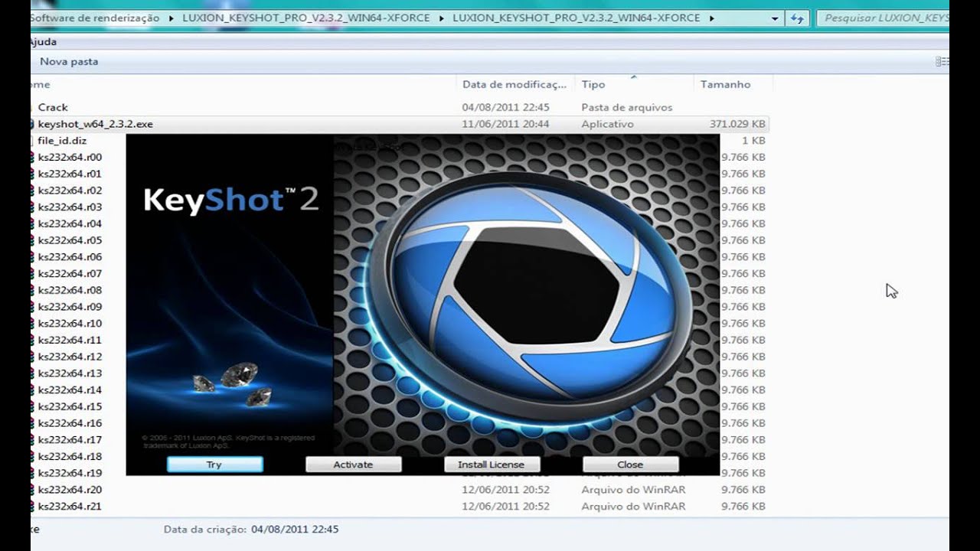Screen dimensions: 980x551
Task: Click the view options icon at toolbar right
Action: 942,61
